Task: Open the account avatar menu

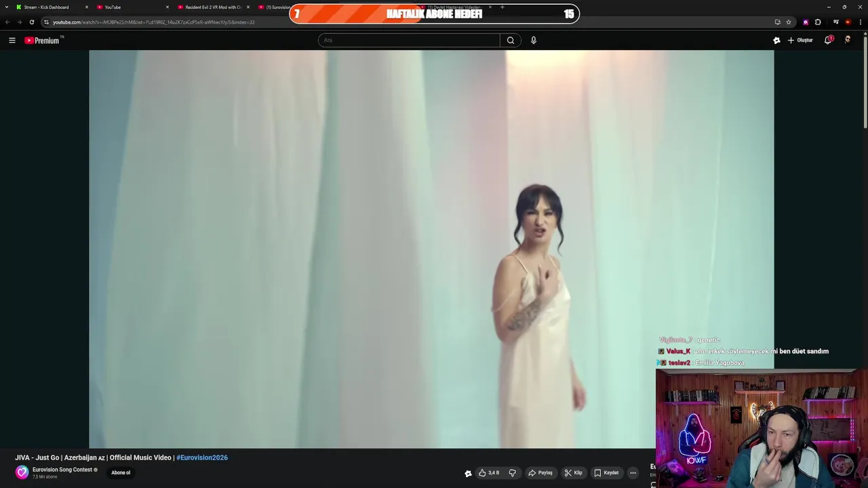Action: [x=848, y=40]
